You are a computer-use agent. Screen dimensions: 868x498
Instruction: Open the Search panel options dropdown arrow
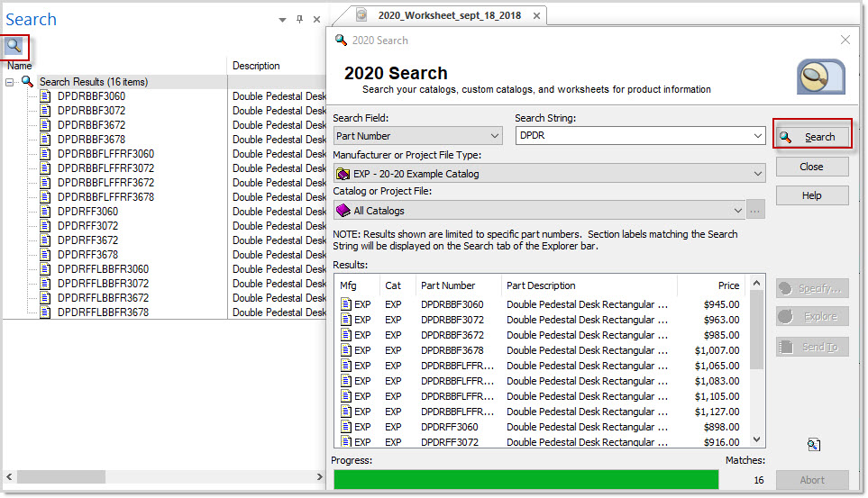pyautogui.click(x=282, y=20)
